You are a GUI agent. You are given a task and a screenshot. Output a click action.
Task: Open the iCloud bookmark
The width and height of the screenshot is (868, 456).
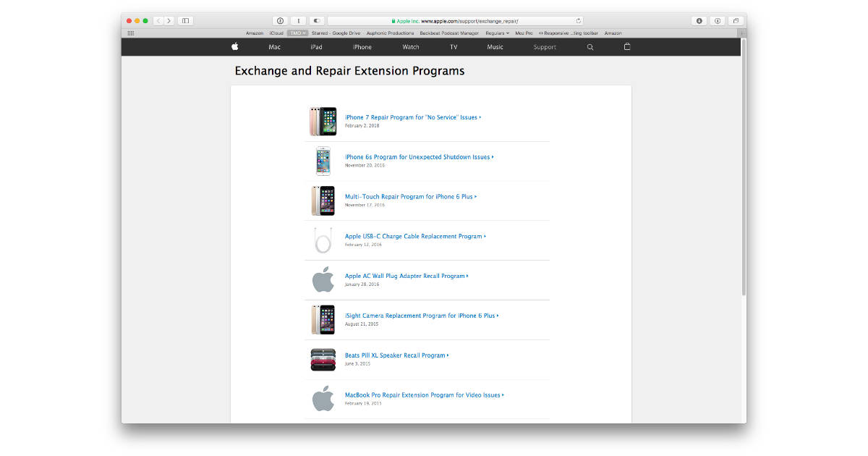point(276,33)
